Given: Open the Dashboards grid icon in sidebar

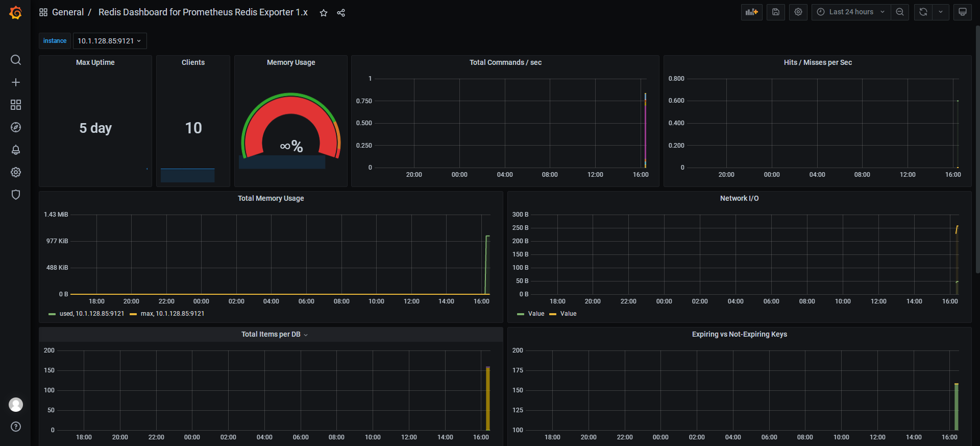Looking at the screenshot, I should tap(16, 105).
